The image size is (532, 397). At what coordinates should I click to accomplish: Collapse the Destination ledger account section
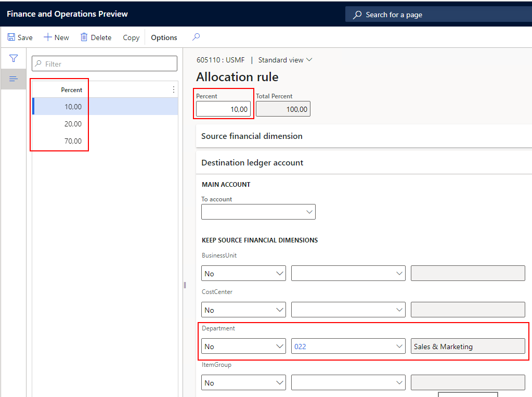pyautogui.click(x=252, y=162)
